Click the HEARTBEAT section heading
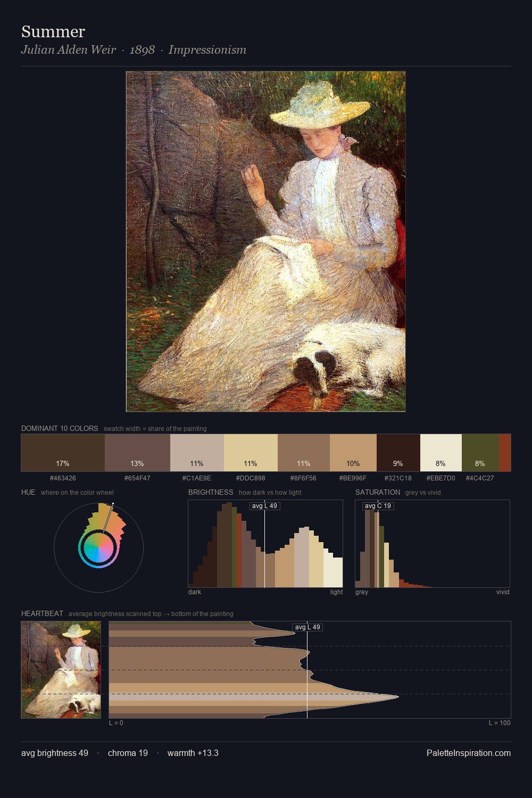The image size is (532, 798). point(42,613)
